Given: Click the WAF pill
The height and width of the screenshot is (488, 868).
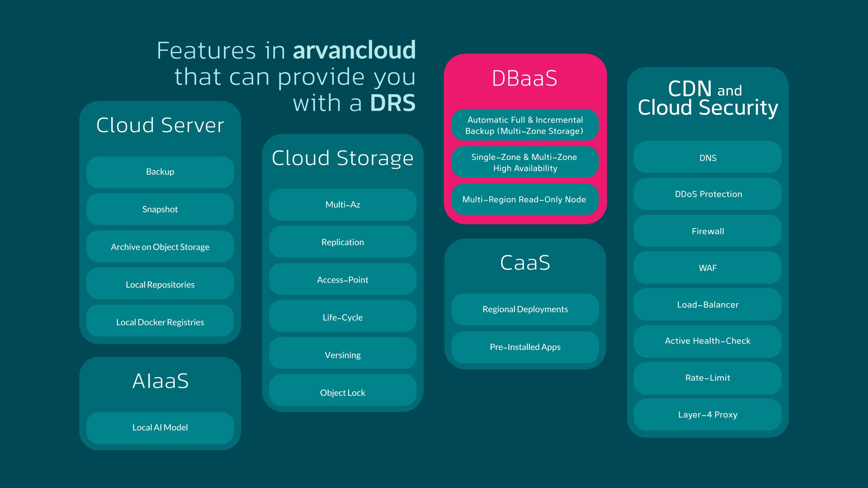Looking at the screenshot, I should [708, 268].
